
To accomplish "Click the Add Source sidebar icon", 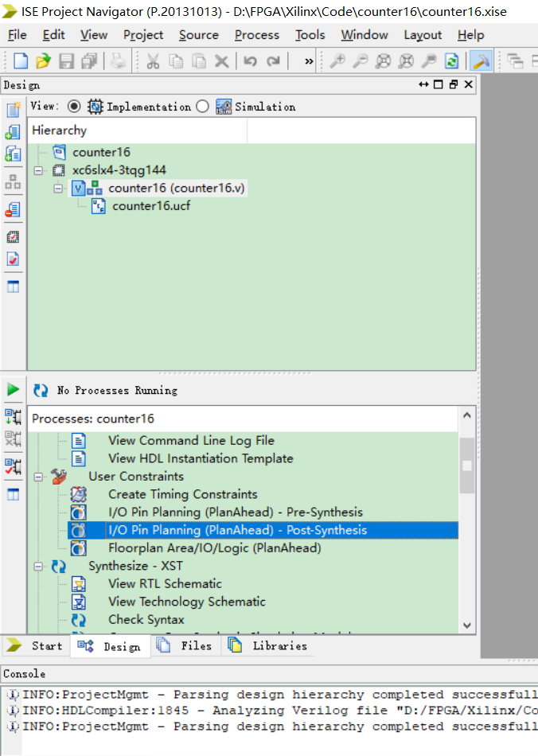I will (13, 131).
